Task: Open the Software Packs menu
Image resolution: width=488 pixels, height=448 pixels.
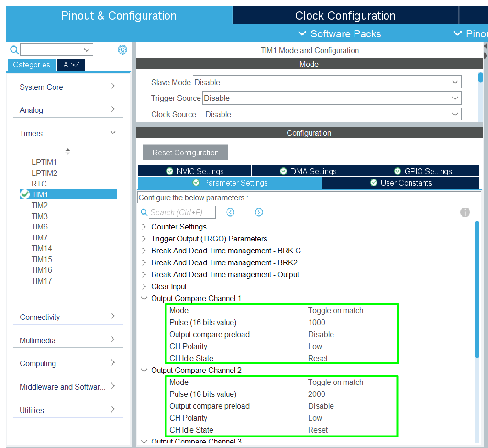Action: 340,34
